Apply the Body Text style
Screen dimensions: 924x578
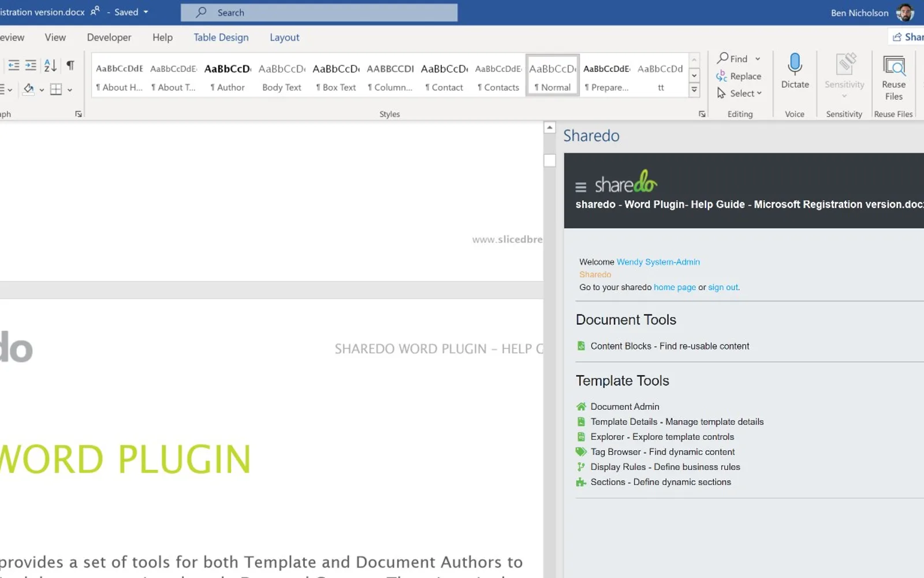(x=282, y=76)
